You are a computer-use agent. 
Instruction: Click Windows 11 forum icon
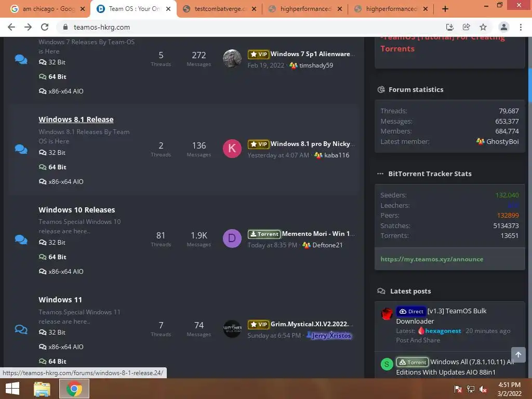[21, 329]
